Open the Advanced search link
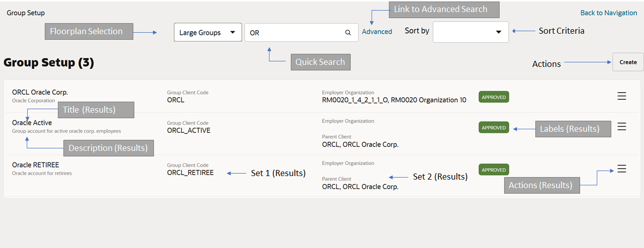 377,32
